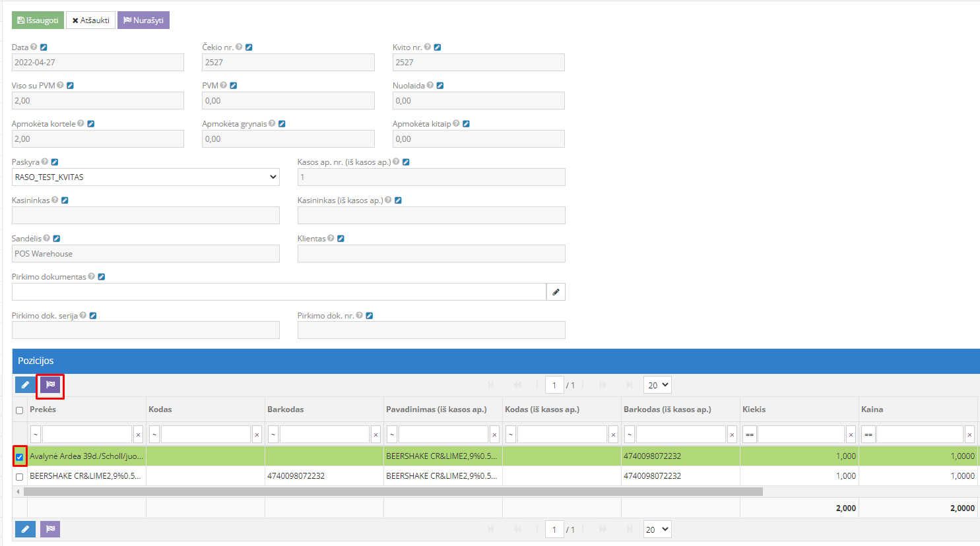Click the pencil icon beside Pirkimo dokumentas field
The image size is (980, 546).
point(556,292)
